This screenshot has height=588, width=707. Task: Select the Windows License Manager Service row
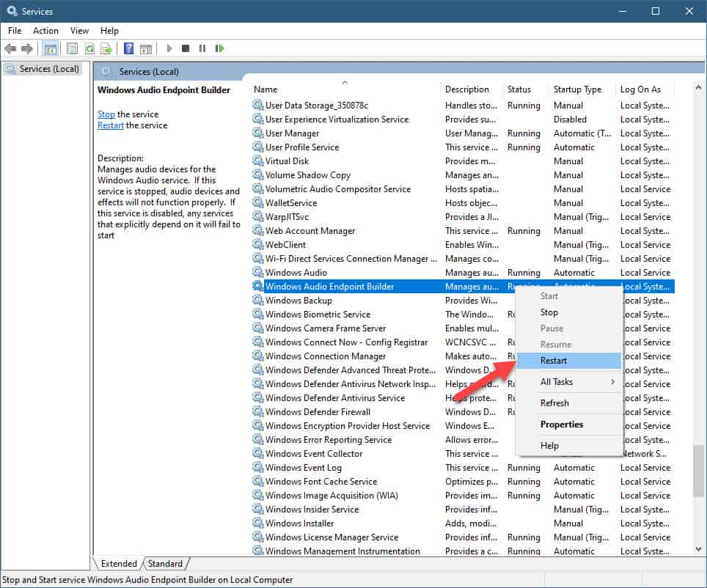pyautogui.click(x=463, y=537)
